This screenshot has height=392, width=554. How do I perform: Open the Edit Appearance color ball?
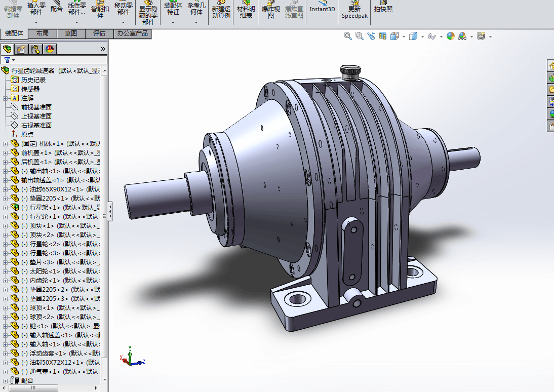coord(450,36)
